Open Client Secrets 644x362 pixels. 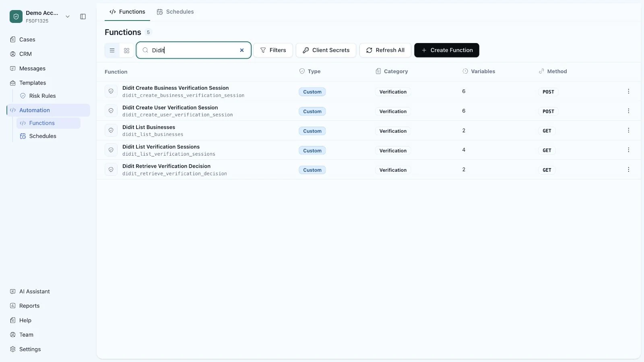326,50
